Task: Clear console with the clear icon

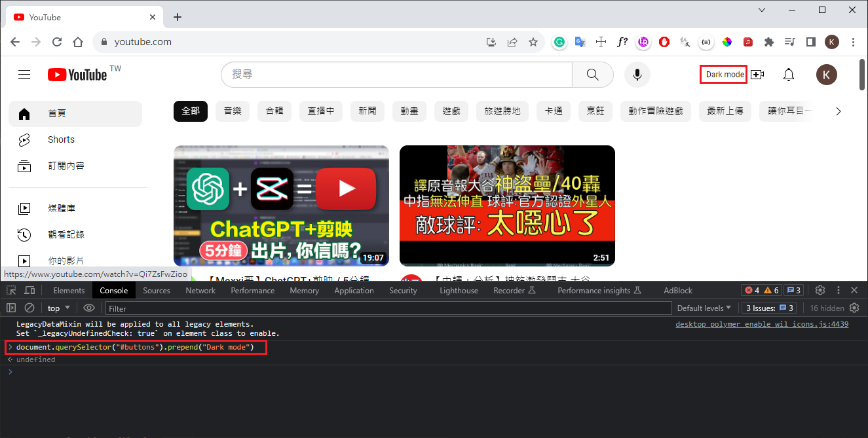Action: 29,308
